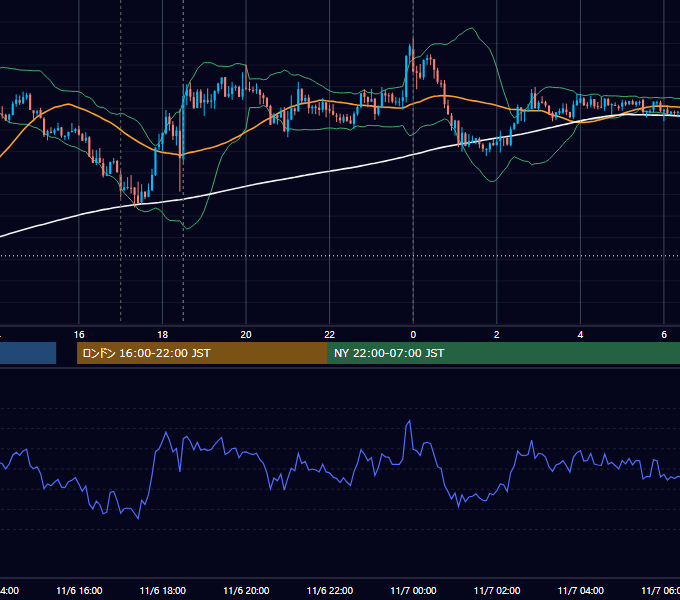Select the 6 hour label on time axis
This screenshot has height=600, width=680.
click(x=664, y=335)
